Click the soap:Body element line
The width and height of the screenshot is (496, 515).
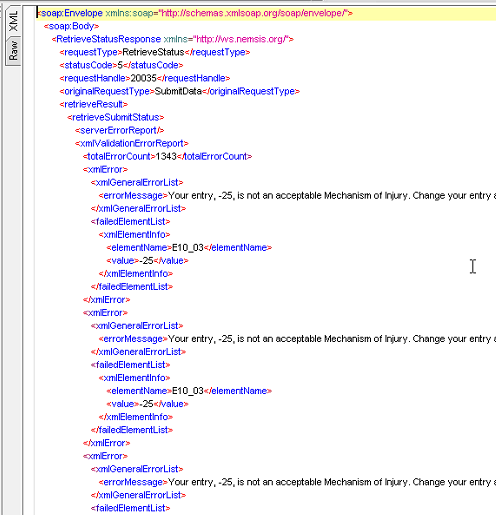(x=71, y=26)
